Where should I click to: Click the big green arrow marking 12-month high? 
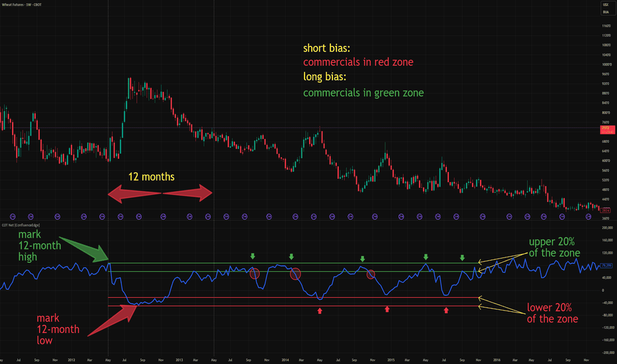point(83,249)
